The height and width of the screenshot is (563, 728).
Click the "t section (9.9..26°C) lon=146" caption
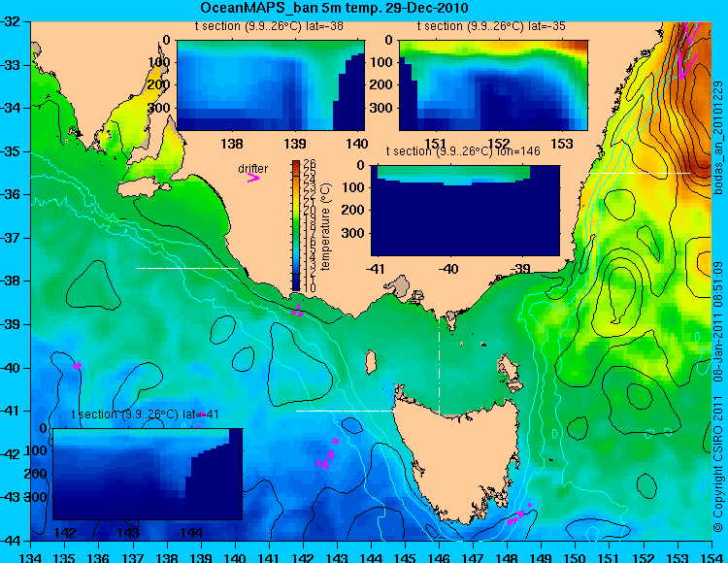(x=463, y=151)
